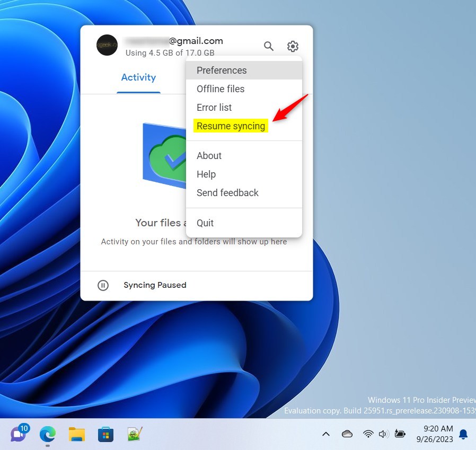The height and width of the screenshot is (450, 476).
Task: Click the gmail.com account address
Action: (x=173, y=41)
